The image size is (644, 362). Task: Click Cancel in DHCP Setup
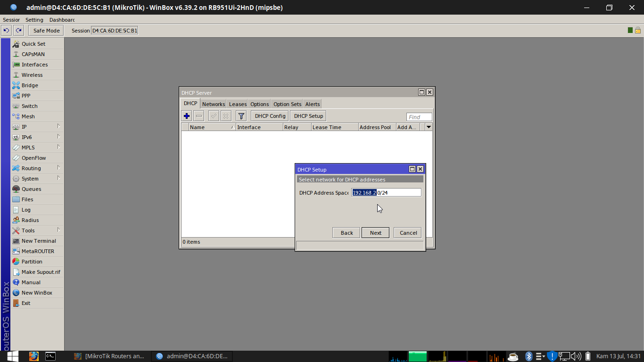pos(408,233)
